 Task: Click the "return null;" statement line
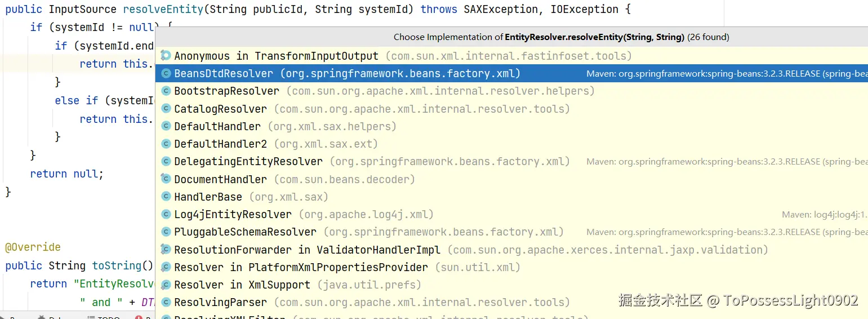(67, 174)
